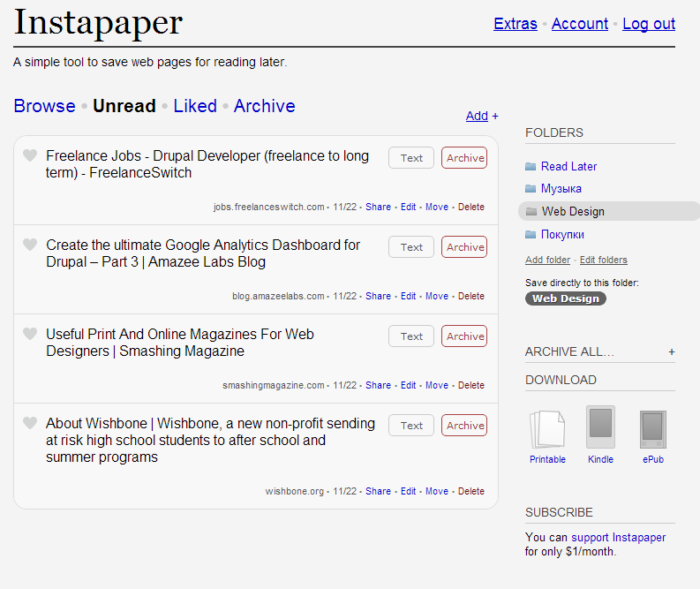Switch to the Browse tab

click(x=45, y=106)
